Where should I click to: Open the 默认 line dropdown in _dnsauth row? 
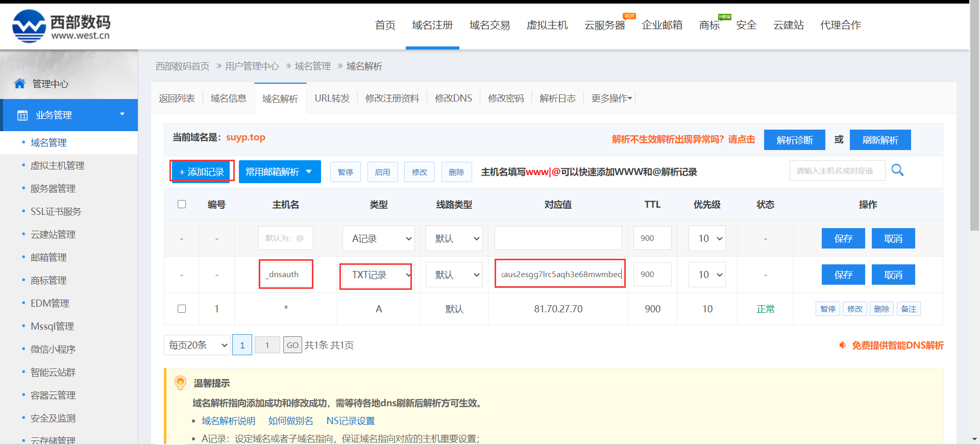click(x=454, y=275)
